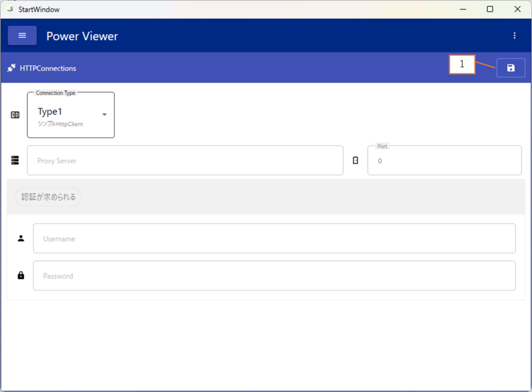Image resolution: width=532 pixels, height=392 pixels.
Task: Click the person icon beside Username
Action: coord(21,238)
